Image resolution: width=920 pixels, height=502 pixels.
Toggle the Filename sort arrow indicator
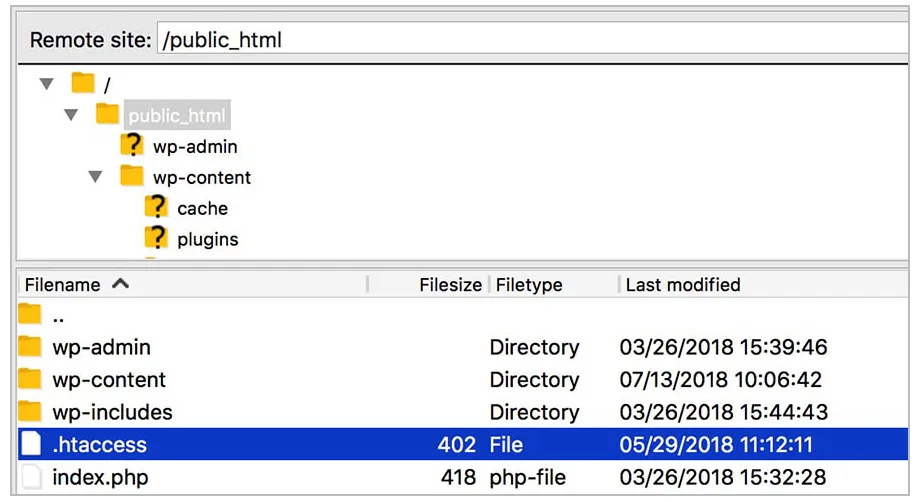pyautogui.click(x=120, y=284)
